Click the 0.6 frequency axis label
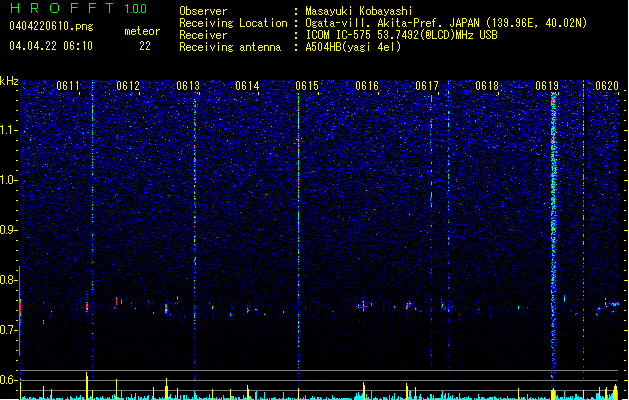629x400 pixels. point(9,380)
